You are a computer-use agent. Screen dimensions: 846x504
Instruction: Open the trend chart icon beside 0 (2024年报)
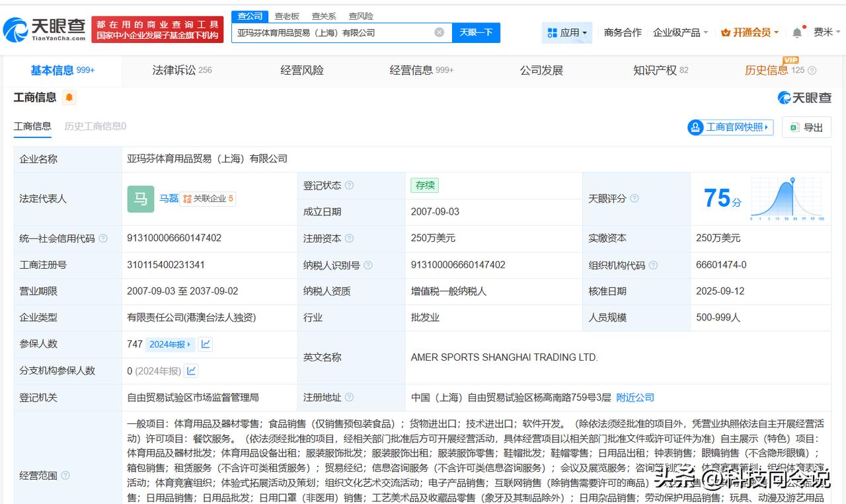192,371
